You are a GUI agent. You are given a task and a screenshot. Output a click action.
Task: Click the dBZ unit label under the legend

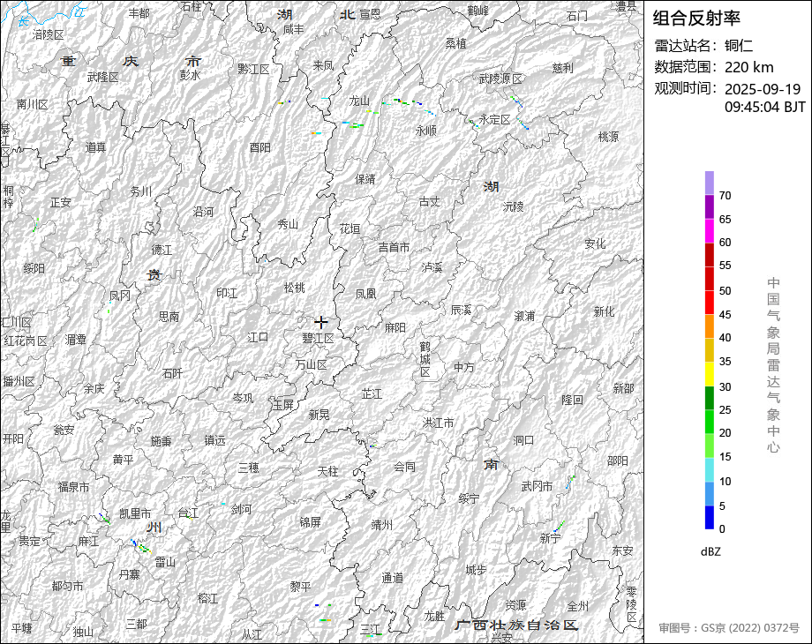click(710, 552)
